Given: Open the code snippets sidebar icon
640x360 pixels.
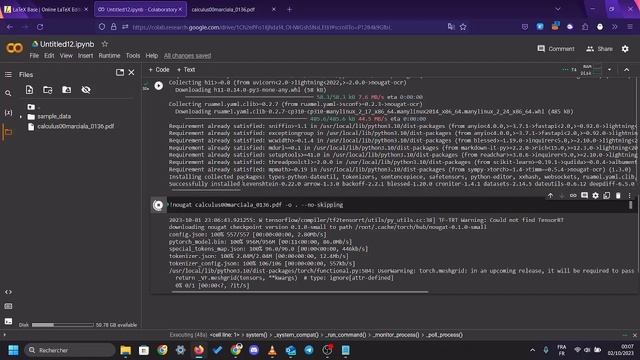Looking at the screenshot, I should [8, 292].
